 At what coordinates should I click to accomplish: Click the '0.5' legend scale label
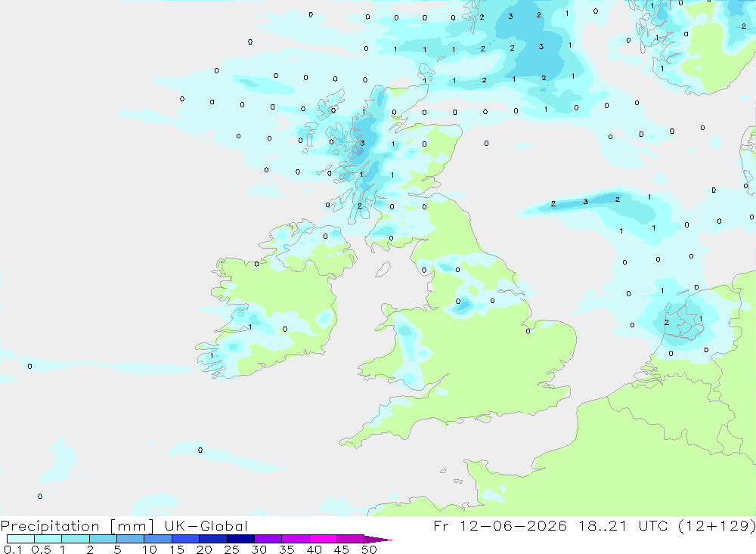(x=41, y=549)
